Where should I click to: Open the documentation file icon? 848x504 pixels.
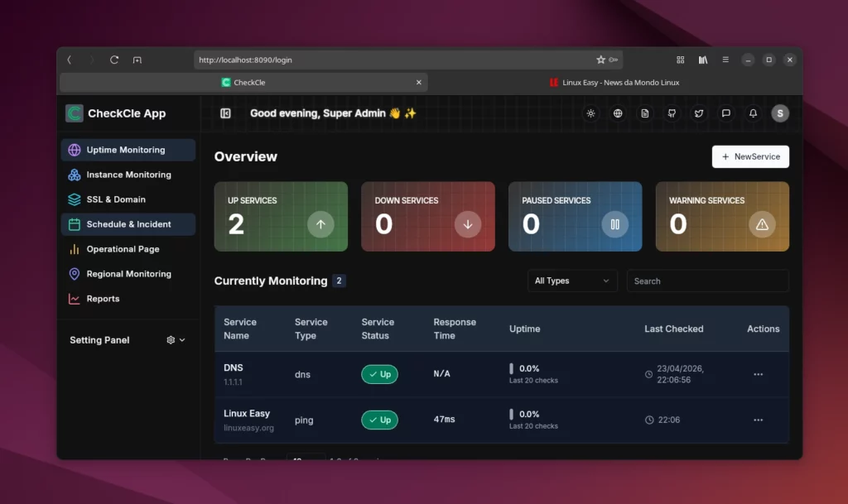(x=645, y=113)
